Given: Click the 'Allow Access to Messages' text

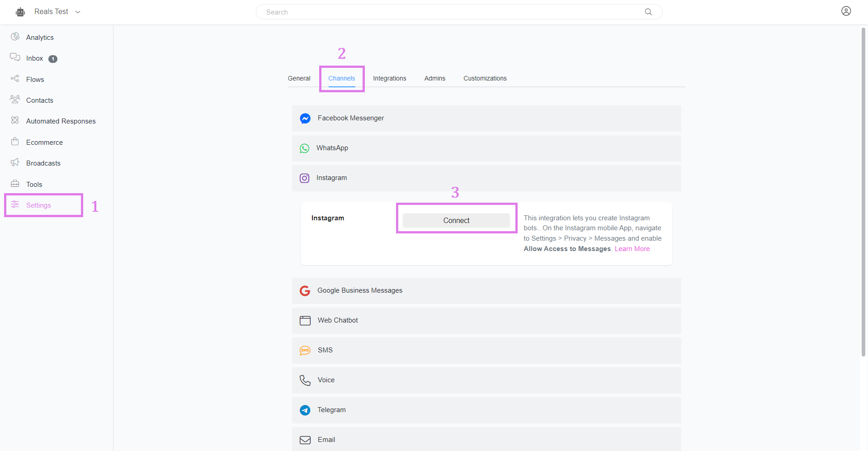Looking at the screenshot, I should click(567, 249).
